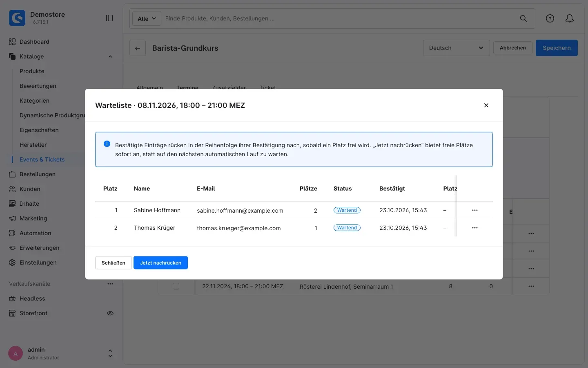Open the help center question mark icon
This screenshot has width=588, height=368.
tap(550, 18)
